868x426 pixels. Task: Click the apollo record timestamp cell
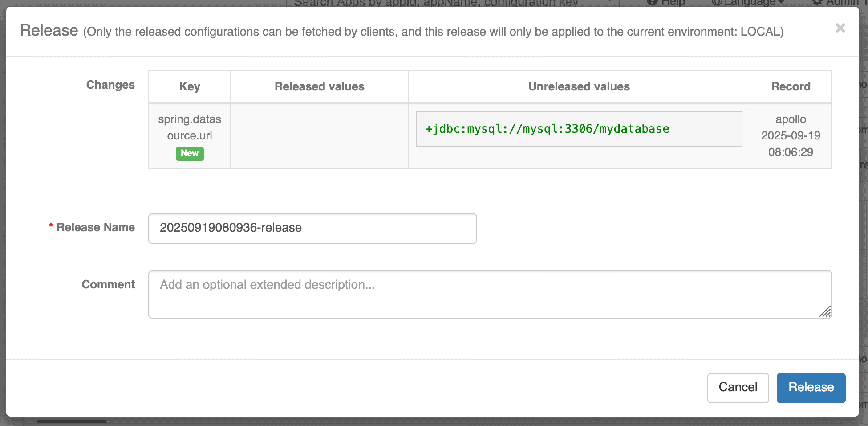[791, 135]
